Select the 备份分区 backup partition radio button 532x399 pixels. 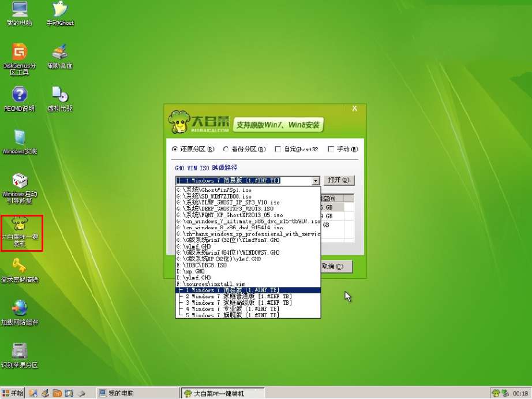[x=226, y=149]
